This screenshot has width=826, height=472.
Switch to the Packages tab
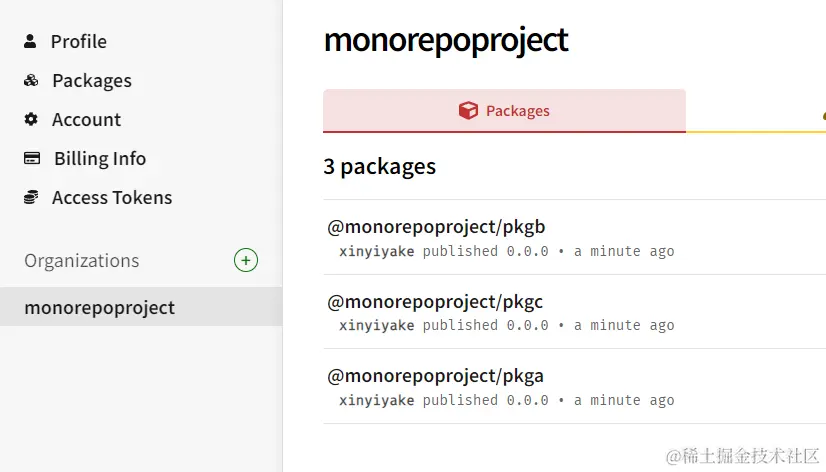click(x=504, y=111)
